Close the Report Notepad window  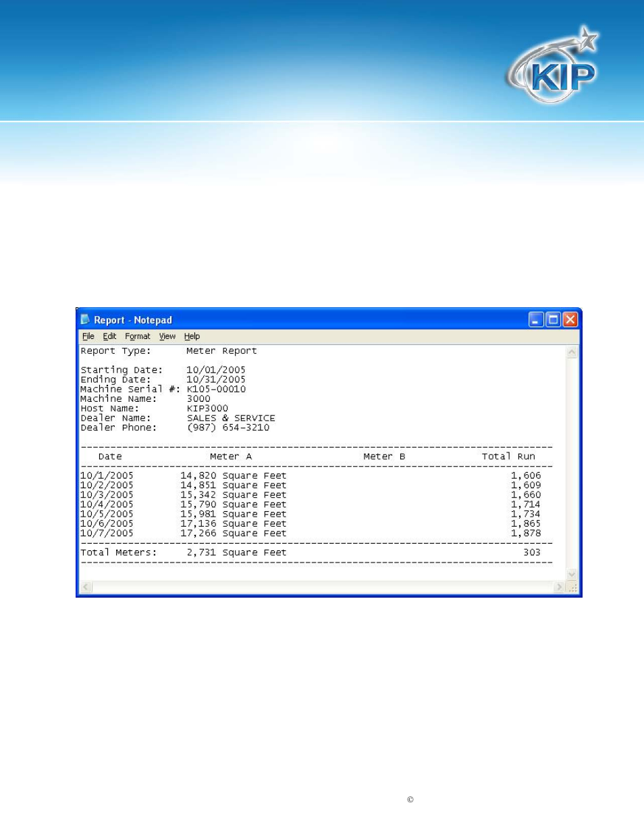(570, 319)
